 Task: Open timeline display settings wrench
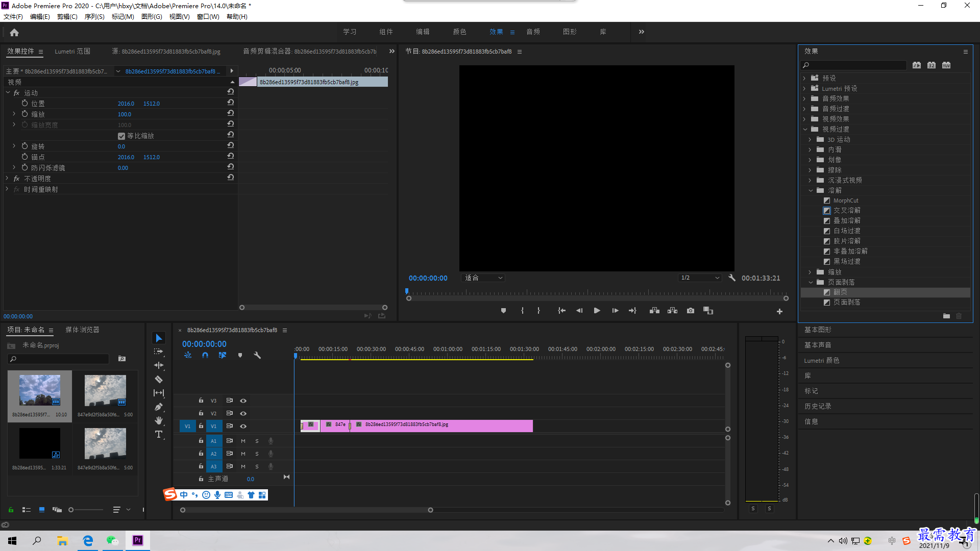[257, 355]
